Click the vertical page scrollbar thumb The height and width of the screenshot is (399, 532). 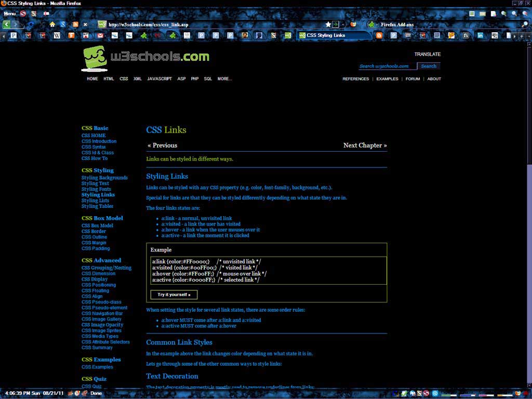(x=529, y=105)
